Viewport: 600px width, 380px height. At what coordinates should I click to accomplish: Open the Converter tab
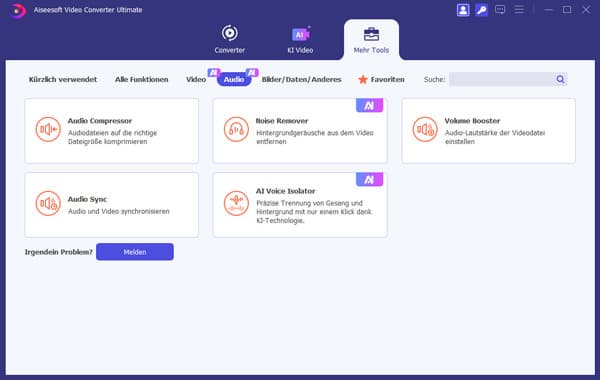pos(230,39)
